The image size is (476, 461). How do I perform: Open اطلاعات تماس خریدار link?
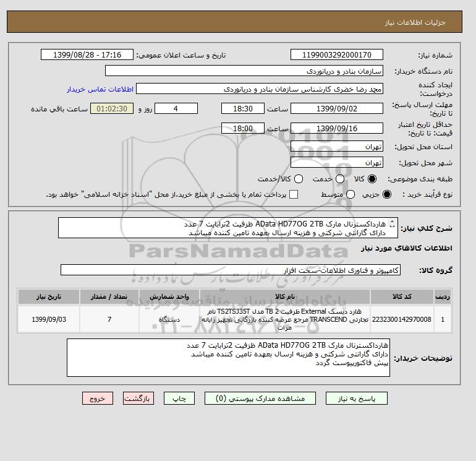point(100,89)
